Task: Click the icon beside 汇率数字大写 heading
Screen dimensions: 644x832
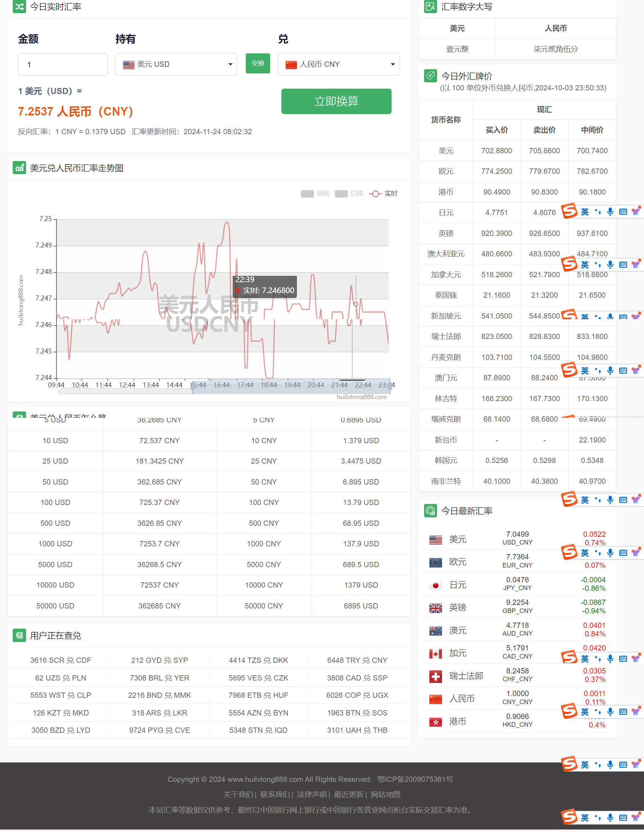Action: 430,6
